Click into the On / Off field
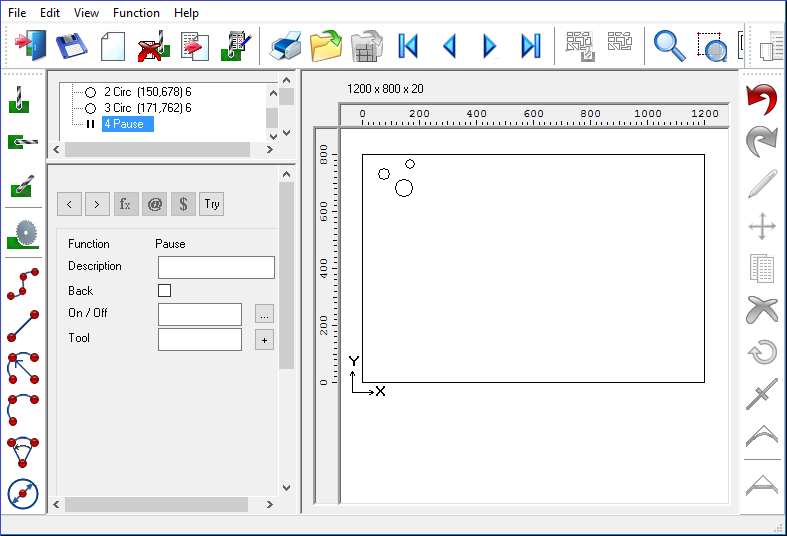Screen dimensions: 787x536 pos(200,314)
